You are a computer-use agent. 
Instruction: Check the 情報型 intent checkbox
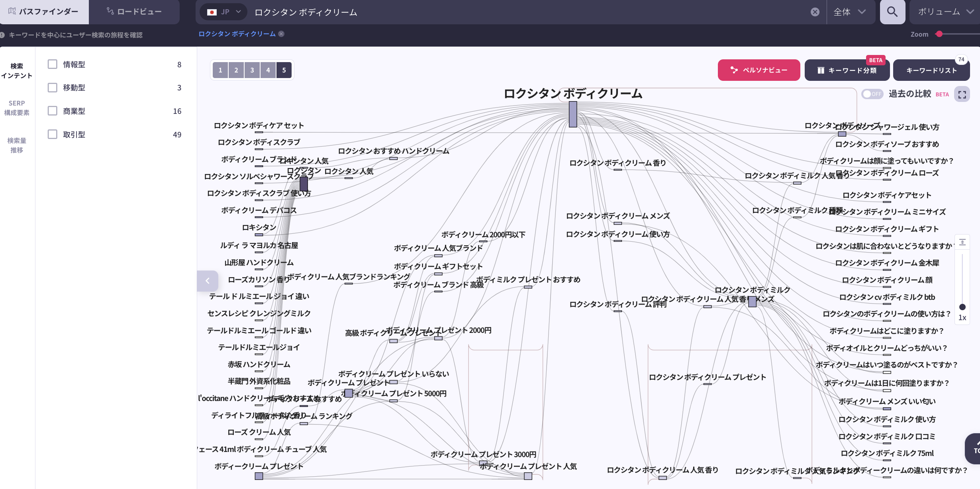(x=52, y=64)
